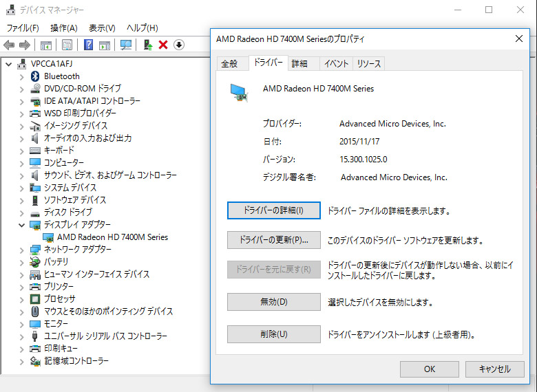Image resolution: width=537 pixels, height=392 pixels.
Task: Expand the Bluetooth node arrow
Action: click(x=21, y=76)
